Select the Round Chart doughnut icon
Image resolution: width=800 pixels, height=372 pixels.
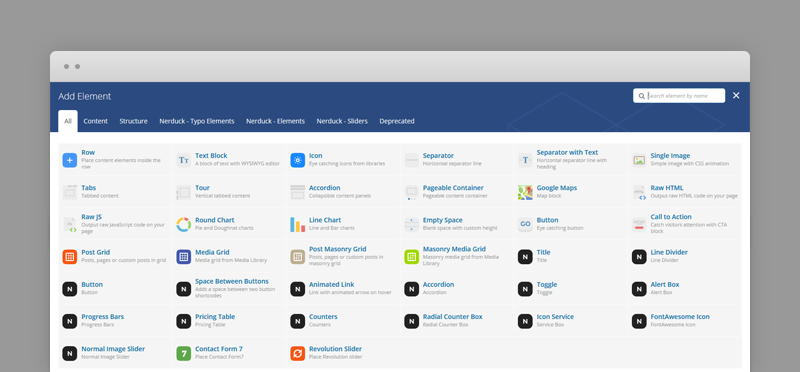tap(183, 225)
